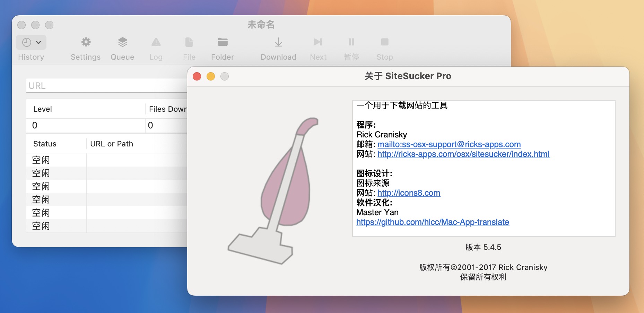644x313 pixels.
Task: Click the 一个用于下载网站的工具 description
Action: pyautogui.click(x=402, y=105)
